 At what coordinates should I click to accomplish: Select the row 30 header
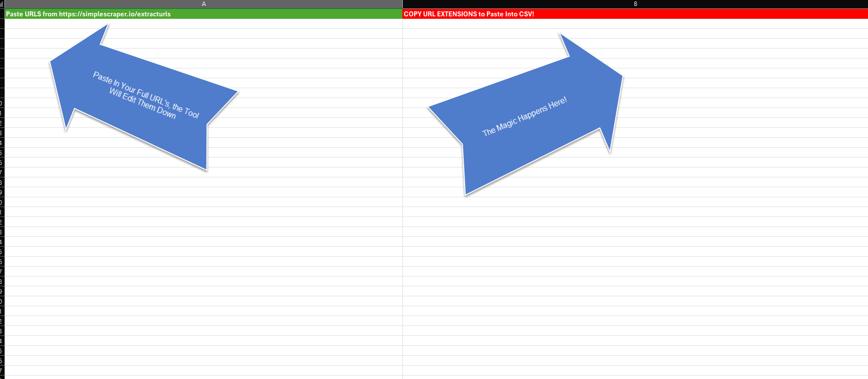(x=2, y=301)
